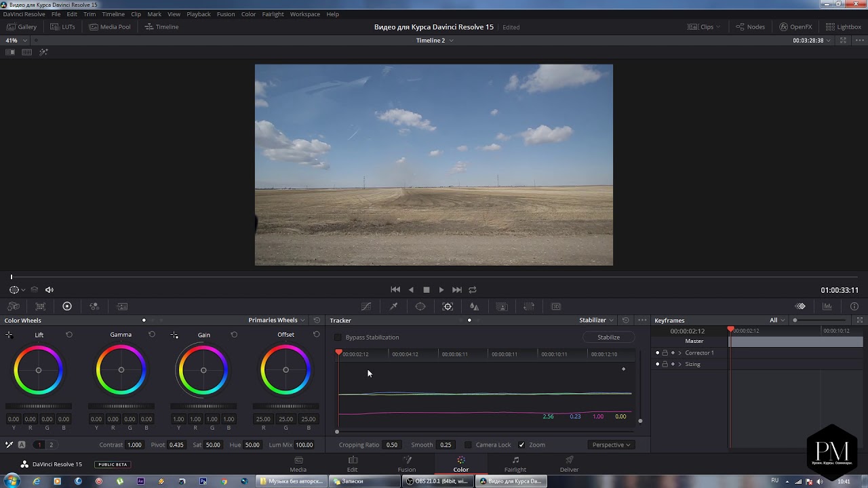Pick black point beside Lift
The width and height of the screenshot is (868, 488).
(9, 335)
